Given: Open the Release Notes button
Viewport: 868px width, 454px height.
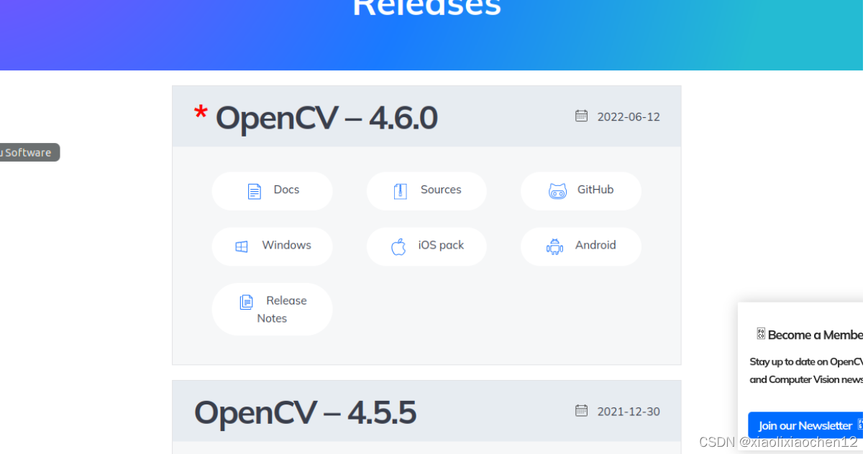Looking at the screenshot, I should [x=272, y=309].
